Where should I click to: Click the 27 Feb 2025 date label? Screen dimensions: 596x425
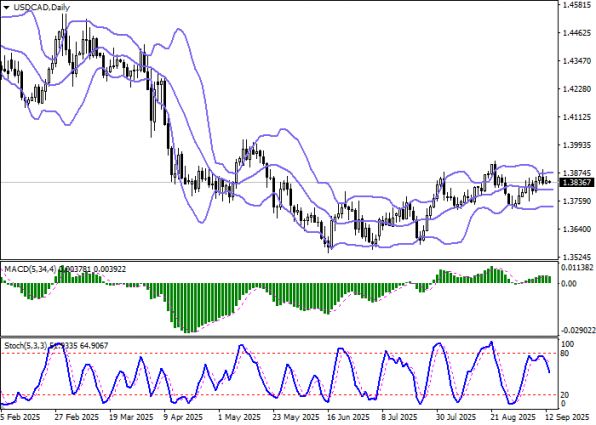(x=76, y=417)
